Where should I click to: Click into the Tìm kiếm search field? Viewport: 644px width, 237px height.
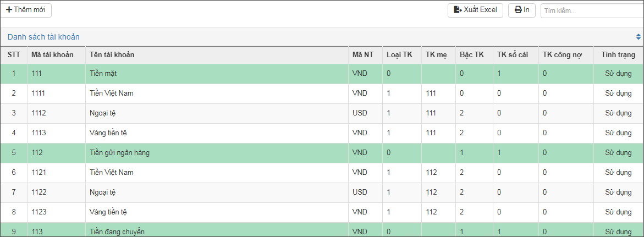(592, 11)
